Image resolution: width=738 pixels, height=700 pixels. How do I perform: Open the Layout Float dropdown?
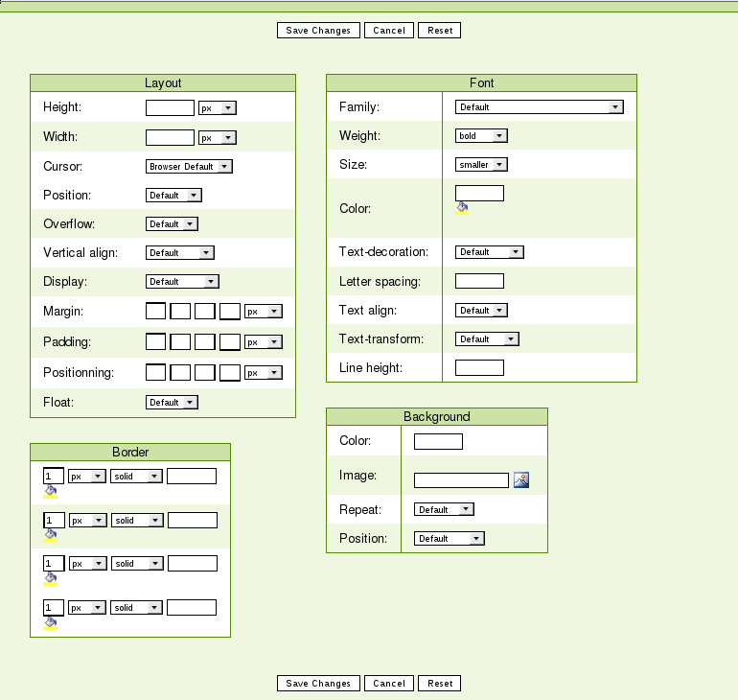172,403
